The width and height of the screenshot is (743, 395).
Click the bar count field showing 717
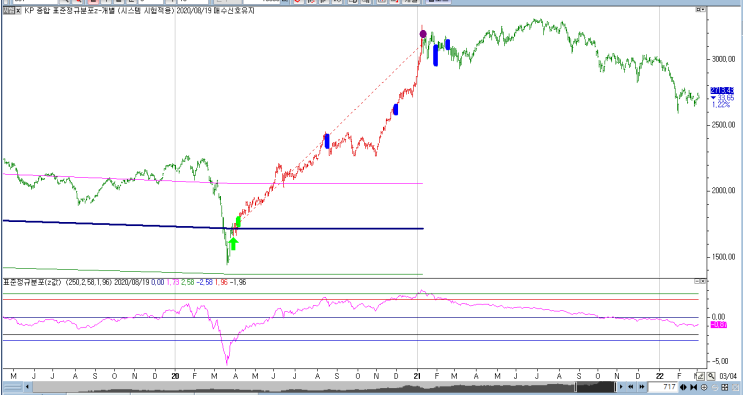pyautogui.click(x=662, y=387)
